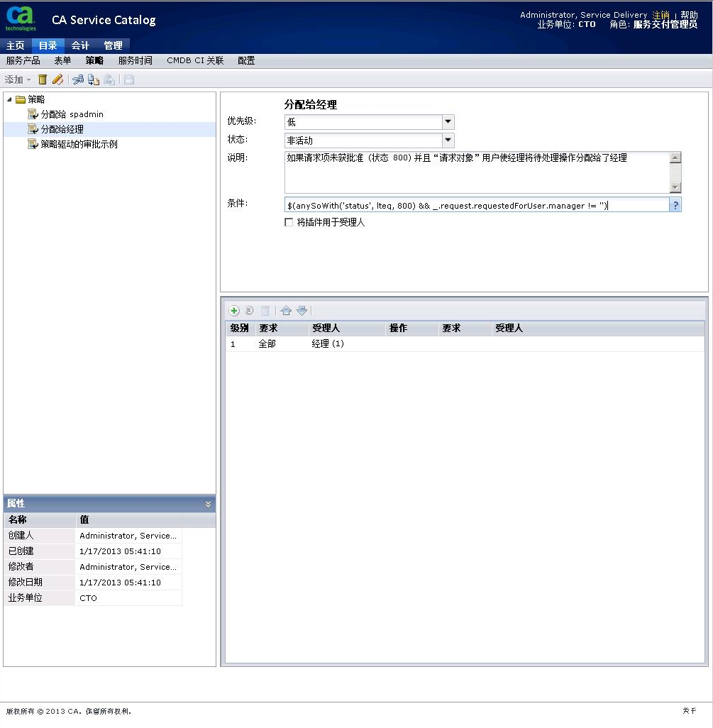The image size is (713, 728).
Task: Click the CA technologies logo
Action: click(21, 18)
